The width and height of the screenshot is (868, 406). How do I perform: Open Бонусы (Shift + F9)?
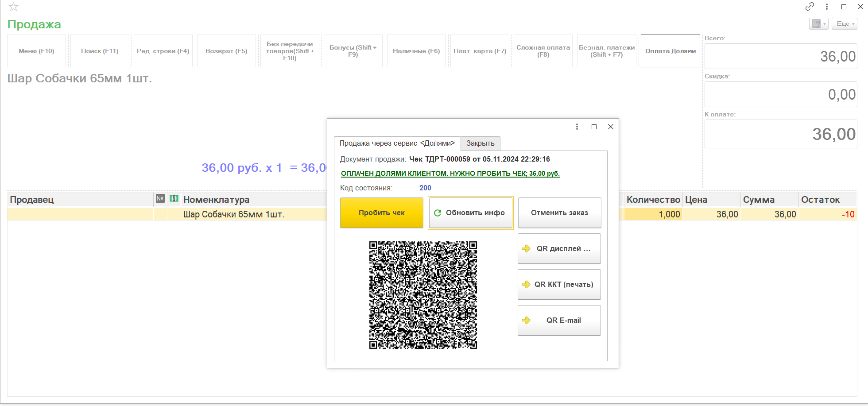tap(353, 51)
